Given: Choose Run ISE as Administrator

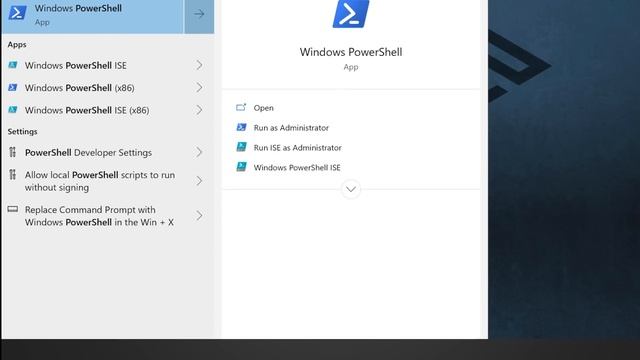Looking at the screenshot, I should tap(298, 148).
